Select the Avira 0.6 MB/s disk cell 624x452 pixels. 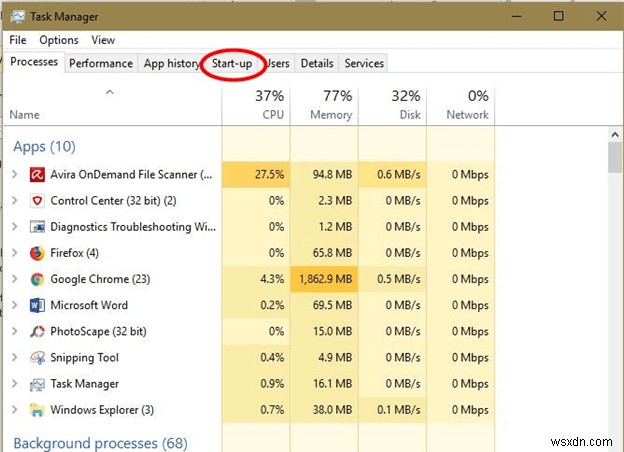(x=393, y=175)
